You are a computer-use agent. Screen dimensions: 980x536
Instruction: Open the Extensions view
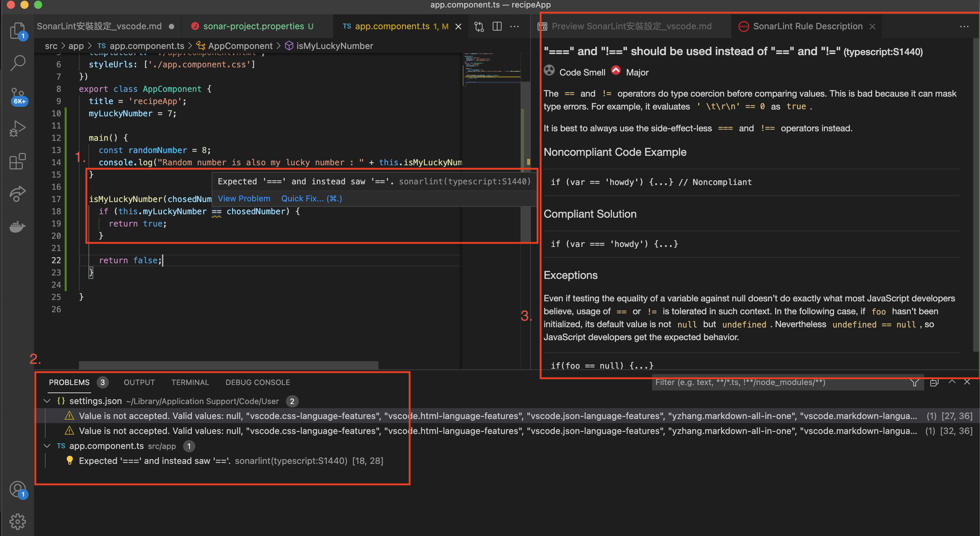pos(17,161)
